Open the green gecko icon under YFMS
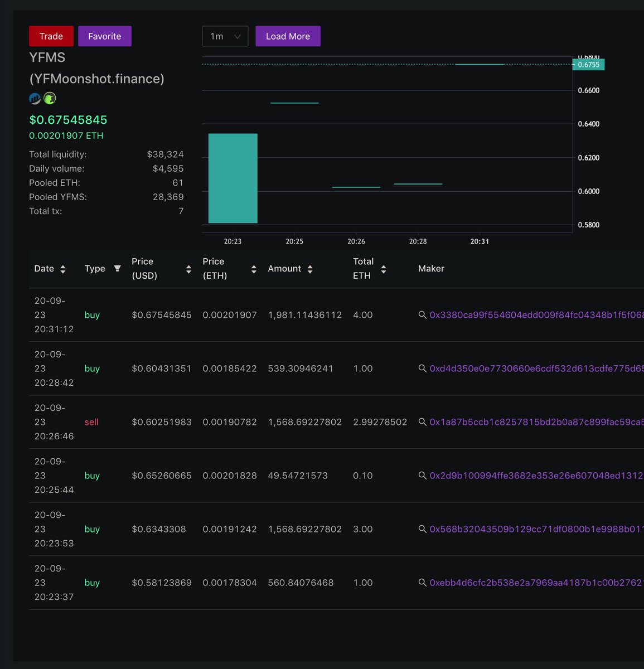Viewport: 644px width, 669px height. (50, 99)
